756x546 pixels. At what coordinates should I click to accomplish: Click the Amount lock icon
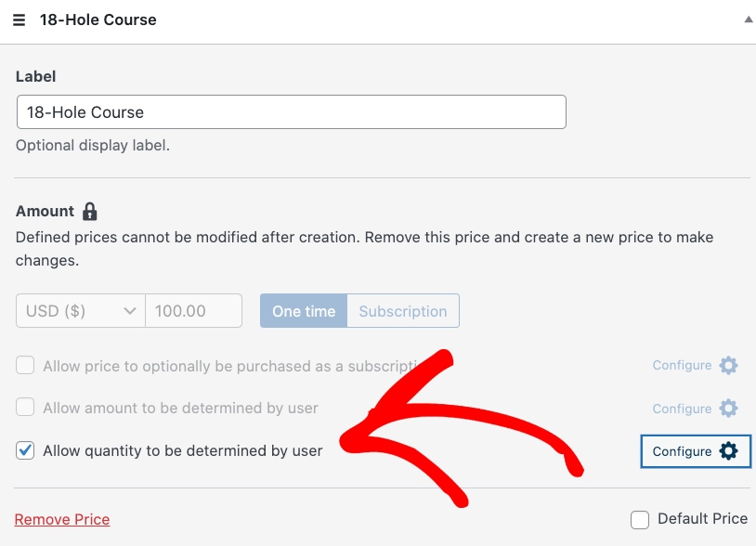(90, 212)
